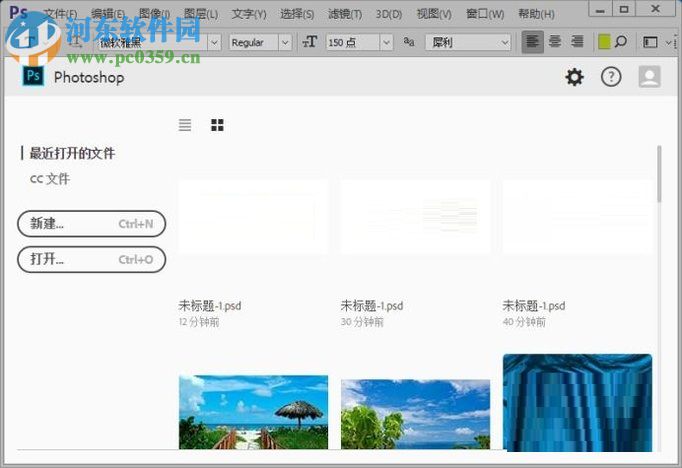The image size is (682, 468).
Task: Open 未标题-1.psd thumbnail from 30 分钟前
Action: (x=415, y=217)
